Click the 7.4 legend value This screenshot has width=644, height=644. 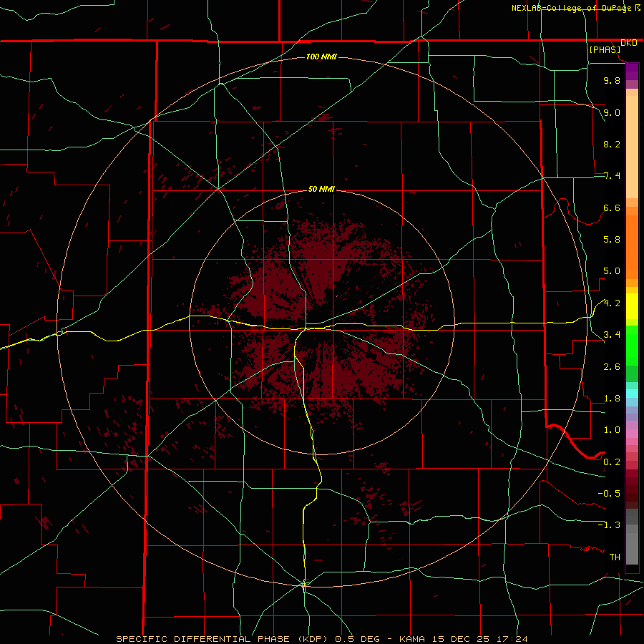[x=612, y=176]
